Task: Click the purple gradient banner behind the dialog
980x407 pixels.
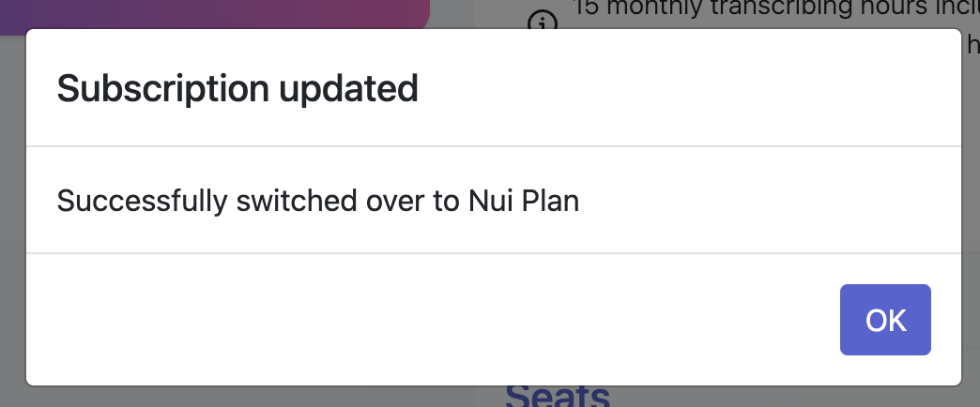Action: click(x=212, y=14)
